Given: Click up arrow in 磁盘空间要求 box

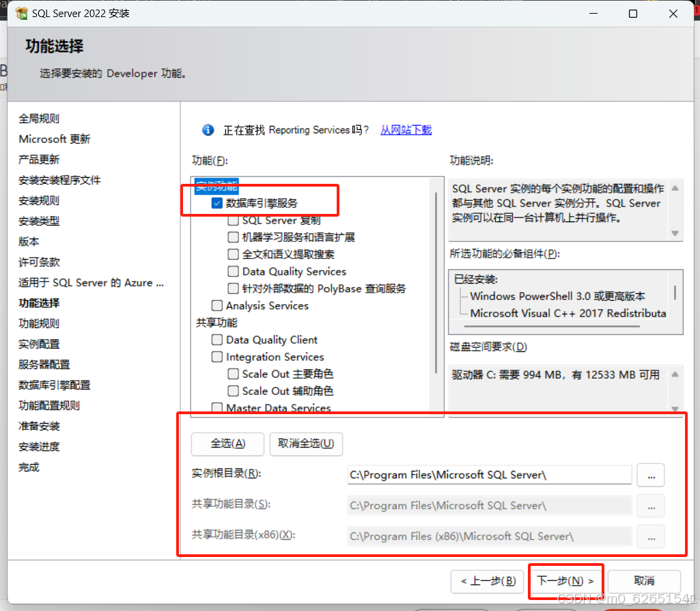Looking at the screenshot, I should 675,375.
